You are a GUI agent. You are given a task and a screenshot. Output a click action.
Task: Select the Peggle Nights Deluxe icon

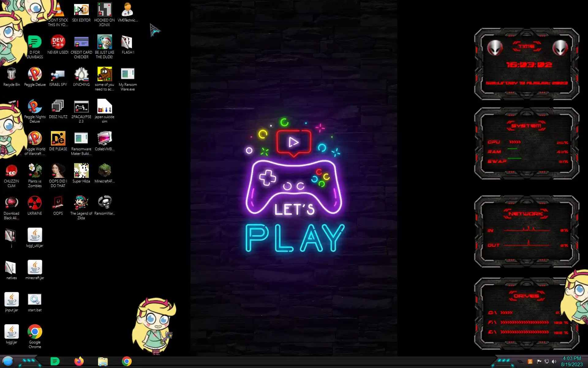point(35,107)
